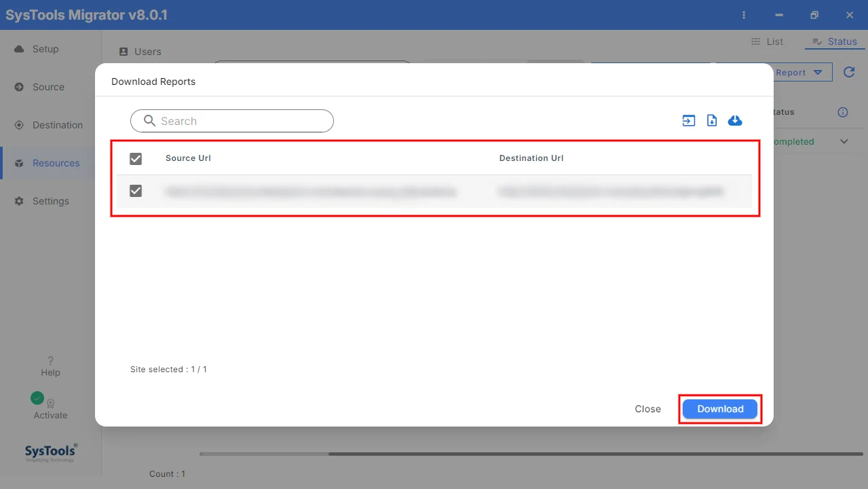
Task: Click the "Site selected : 1 / 1" text
Action: click(x=168, y=369)
